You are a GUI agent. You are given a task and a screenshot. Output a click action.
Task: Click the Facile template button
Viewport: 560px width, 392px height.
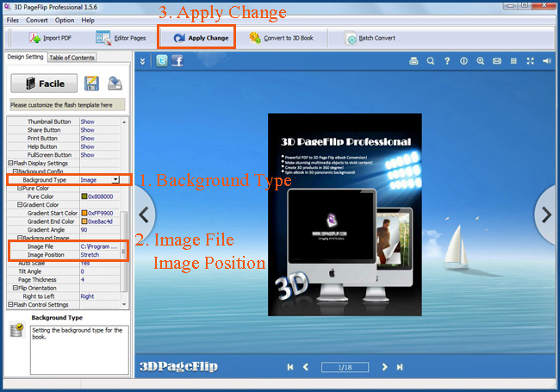tap(44, 84)
